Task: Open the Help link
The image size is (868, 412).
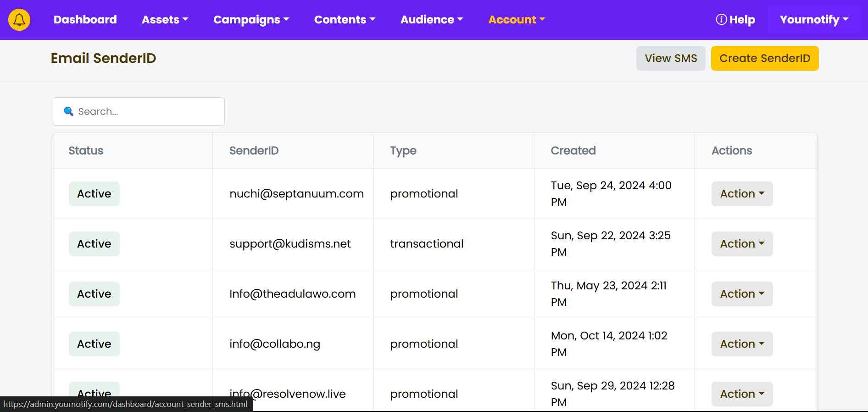Action: 735,20
